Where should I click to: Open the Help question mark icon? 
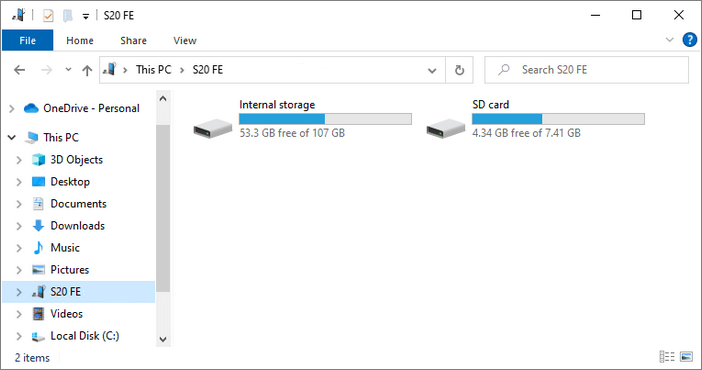click(x=689, y=40)
